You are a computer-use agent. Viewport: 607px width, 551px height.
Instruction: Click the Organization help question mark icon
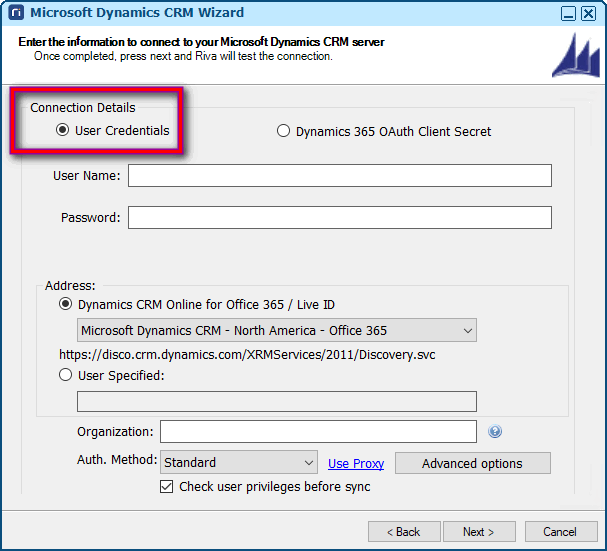495,431
